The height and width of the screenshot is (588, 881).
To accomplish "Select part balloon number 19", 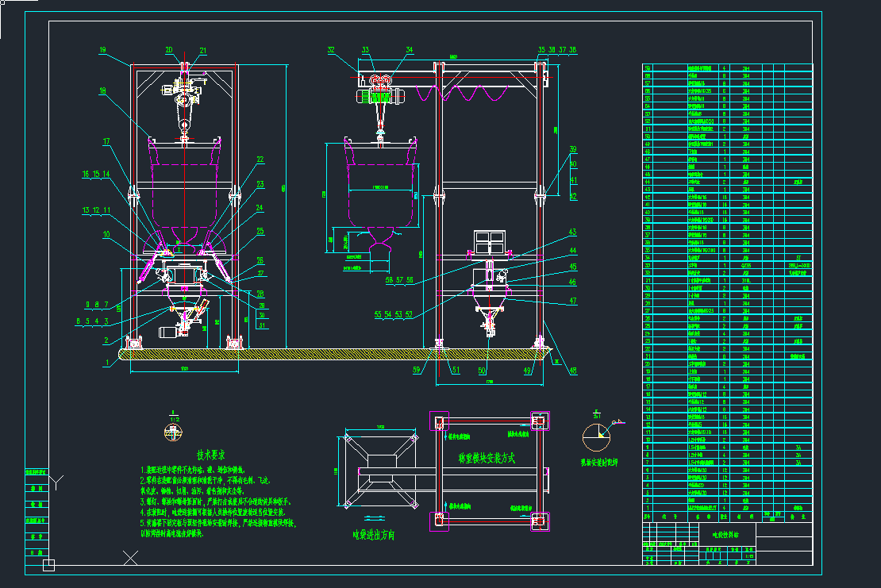I will [102, 50].
